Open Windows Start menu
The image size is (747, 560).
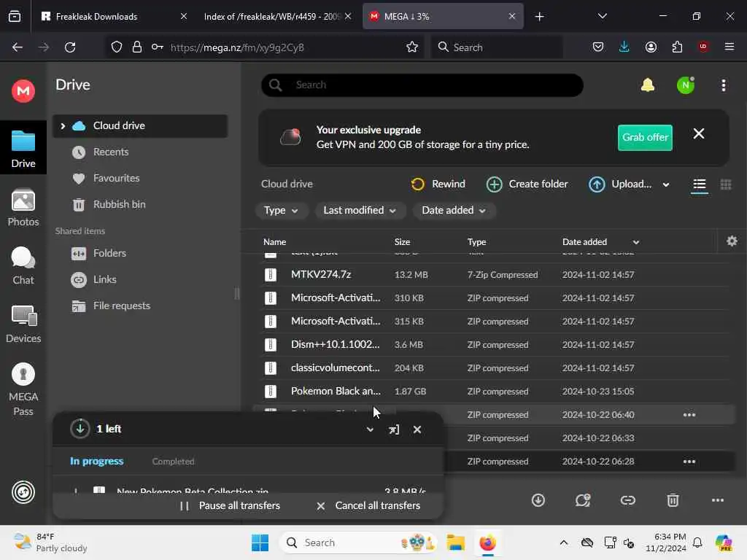tap(260, 542)
